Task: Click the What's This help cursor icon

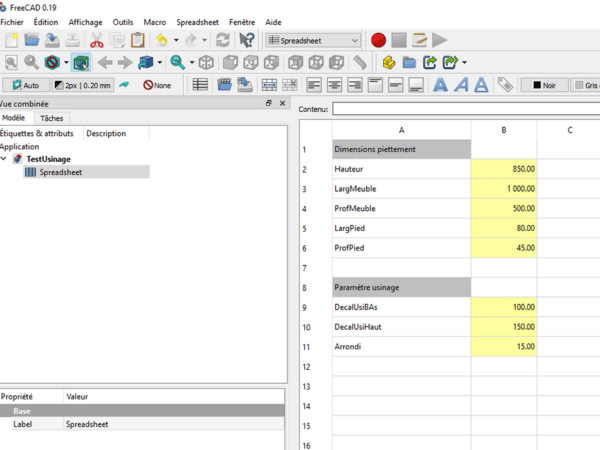Action: 246,41
